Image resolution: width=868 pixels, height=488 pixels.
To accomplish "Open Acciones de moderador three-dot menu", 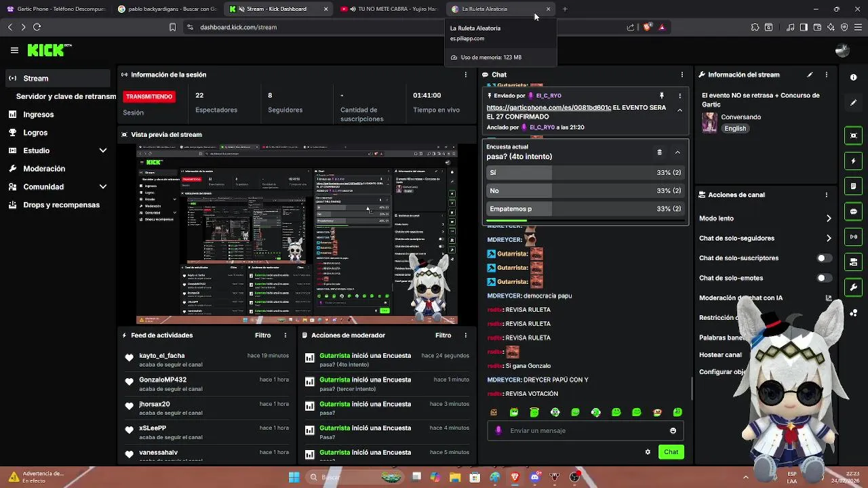I will point(465,335).
